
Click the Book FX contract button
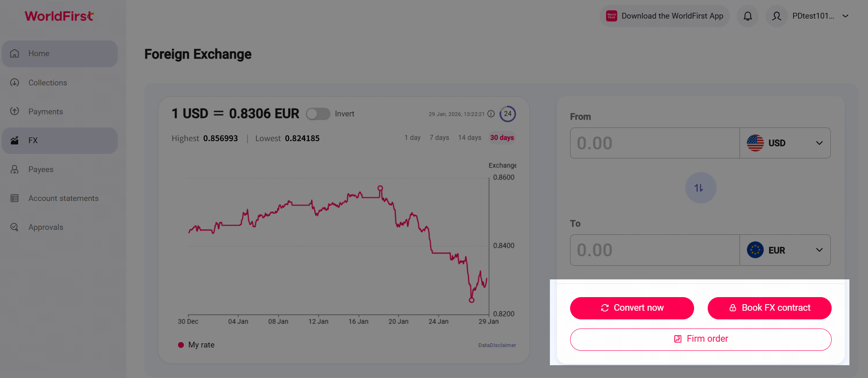click(x=769, y=308)
